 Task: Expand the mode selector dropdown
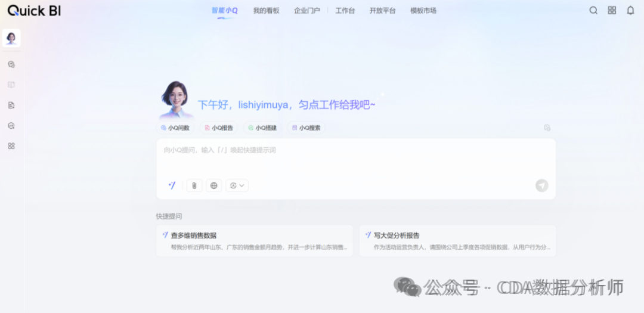[237, 185]
